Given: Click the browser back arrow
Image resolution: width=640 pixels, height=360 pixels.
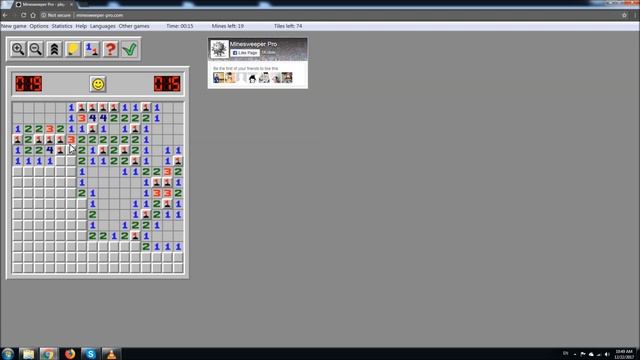Looking at the screenshot, I should point(5,15).
